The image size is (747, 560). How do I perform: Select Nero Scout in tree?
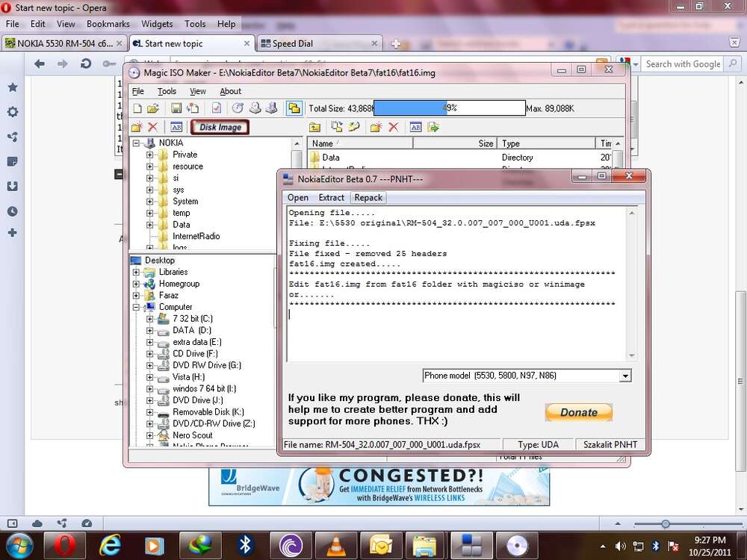coord(193,435)
